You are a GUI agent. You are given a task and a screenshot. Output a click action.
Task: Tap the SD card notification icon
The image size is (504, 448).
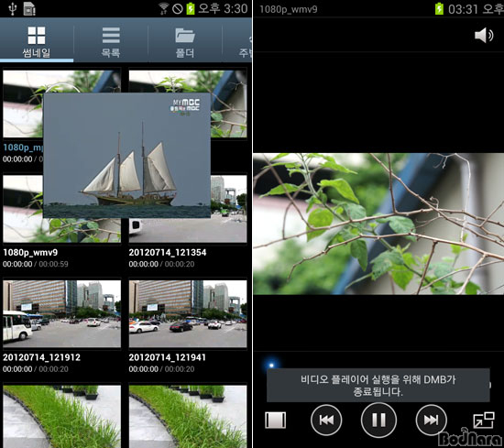(x=29, y=8)
